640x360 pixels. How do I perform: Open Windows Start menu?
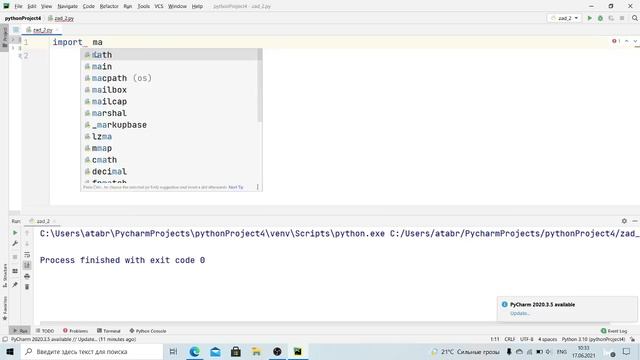10,351
